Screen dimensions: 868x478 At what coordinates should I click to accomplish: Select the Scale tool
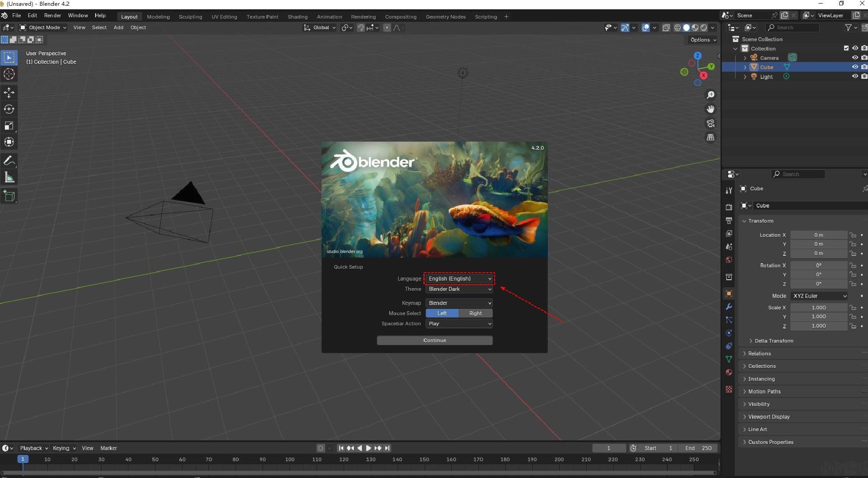coord(9,126)
